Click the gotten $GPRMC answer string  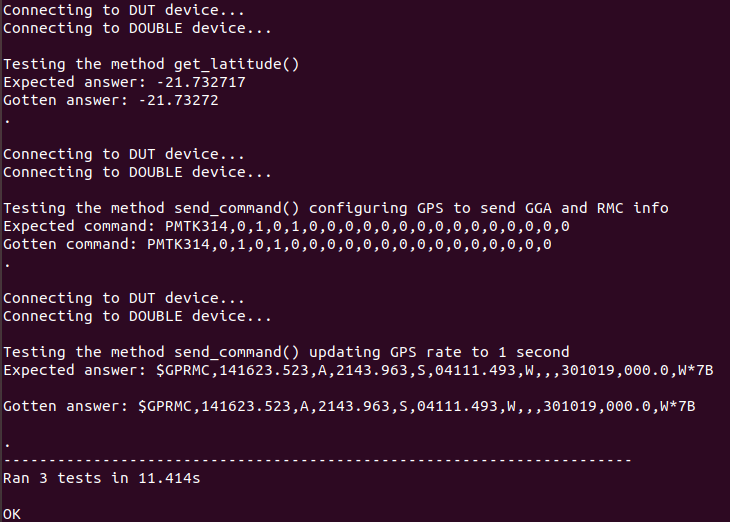416,406
